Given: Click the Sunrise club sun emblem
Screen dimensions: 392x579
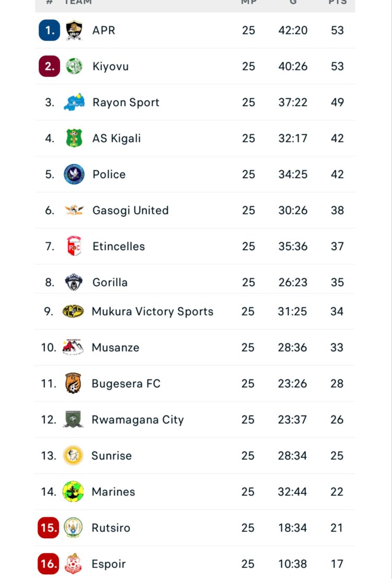Looking at the screenshot, I should (x=73, y=456).
